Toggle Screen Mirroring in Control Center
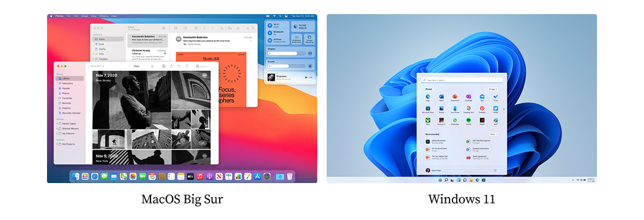The image size is (644, 220). tap(309, 39)
